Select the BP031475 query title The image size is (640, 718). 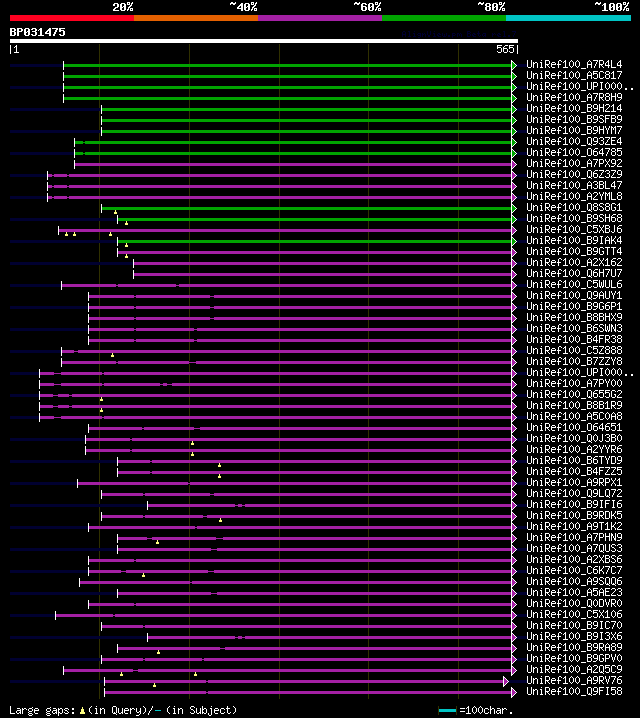tap(38, 32)
